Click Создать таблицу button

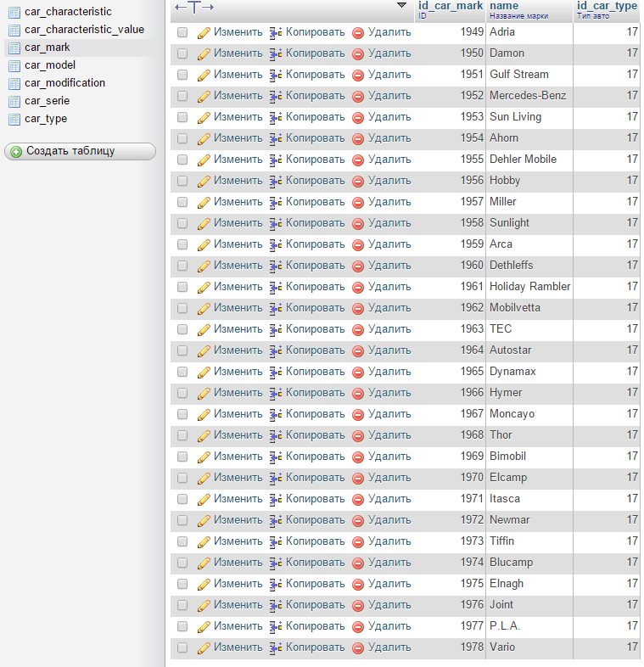click(80, 151)
